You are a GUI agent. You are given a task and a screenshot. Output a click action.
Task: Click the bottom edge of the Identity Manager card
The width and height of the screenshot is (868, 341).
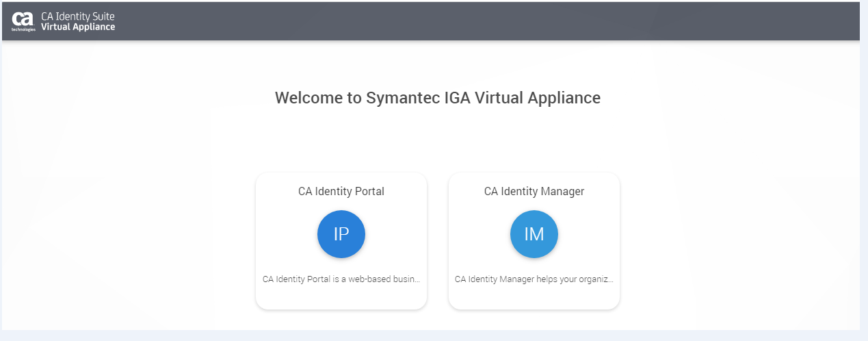point(534,307)
